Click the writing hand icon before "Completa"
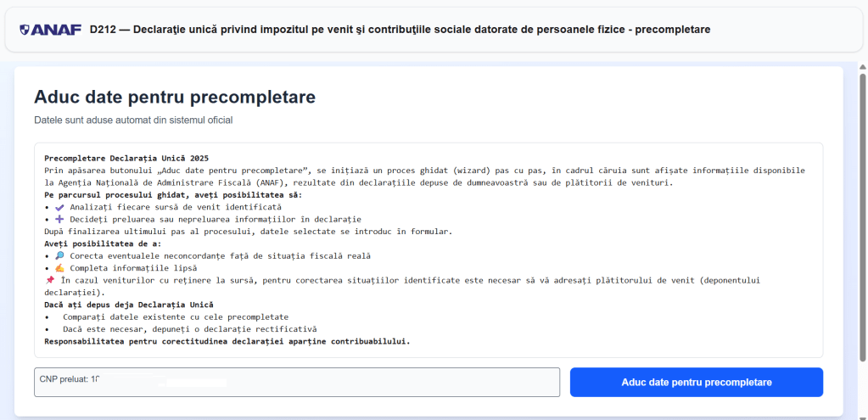868x420 pixels. (x=59, y=268)
